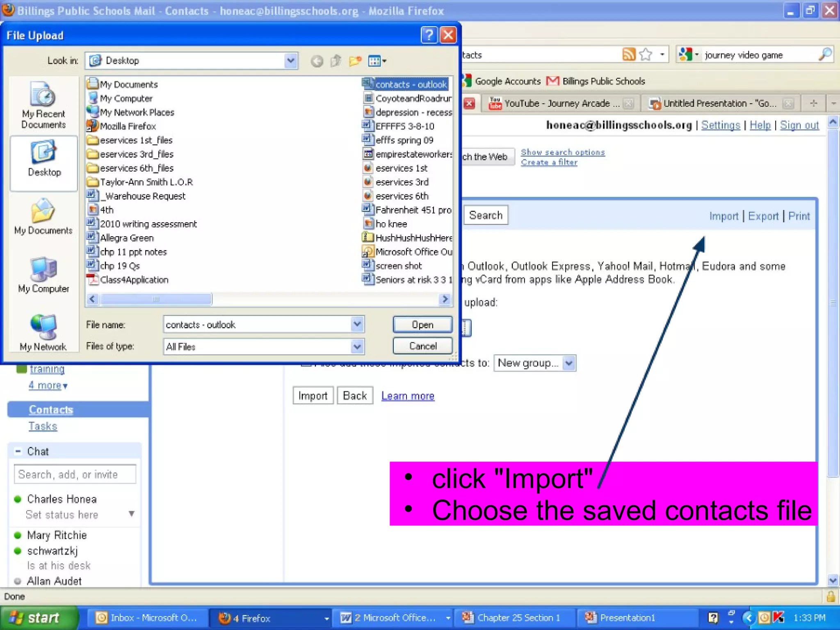Screen dimensions: 840x630
Task: Select the eservices 1st_files folder
Action: pos(130,140)
